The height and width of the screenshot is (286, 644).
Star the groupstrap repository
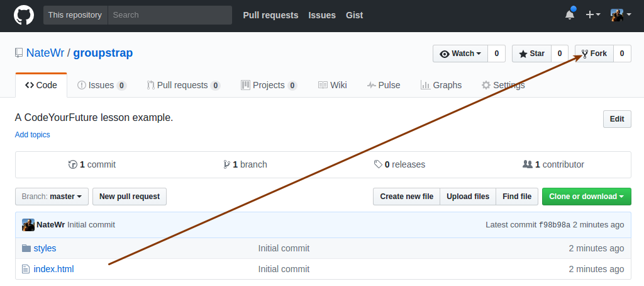[531, 54]
